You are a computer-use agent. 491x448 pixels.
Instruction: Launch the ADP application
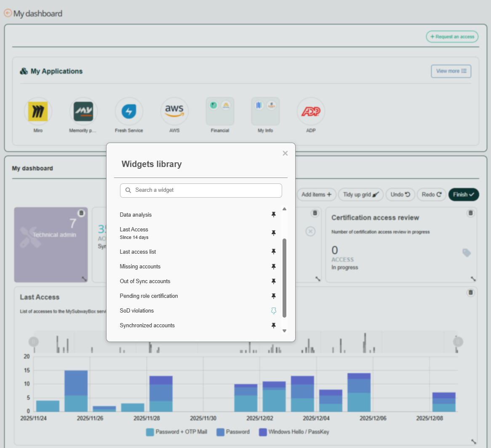(x=311, y=111)
